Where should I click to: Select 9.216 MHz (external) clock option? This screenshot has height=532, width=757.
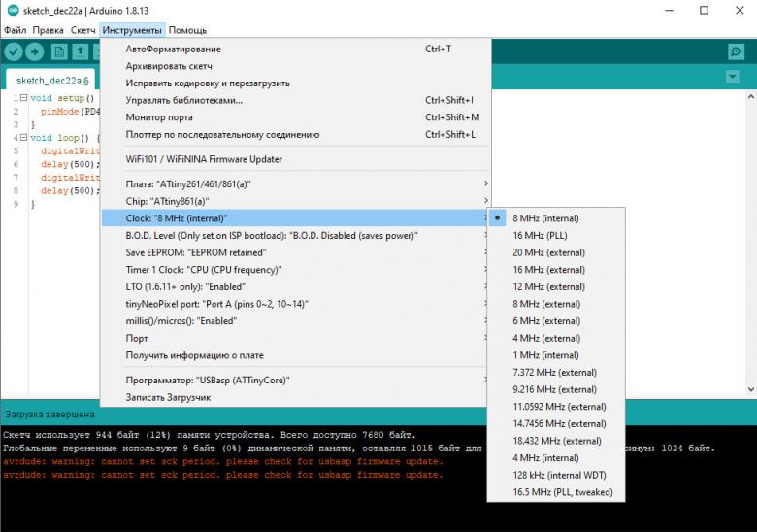click(556, 389)
